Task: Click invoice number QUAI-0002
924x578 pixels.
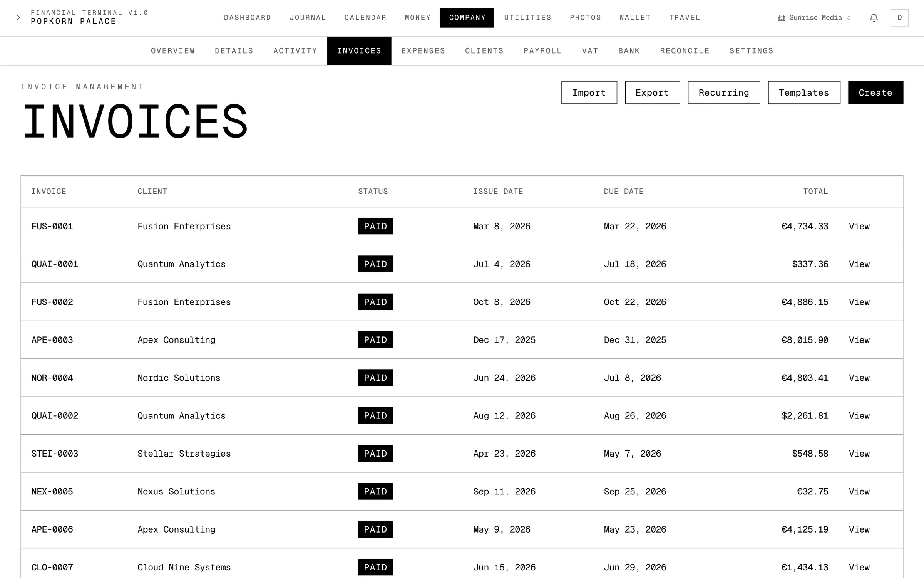Action: click(x=55, y=416)
